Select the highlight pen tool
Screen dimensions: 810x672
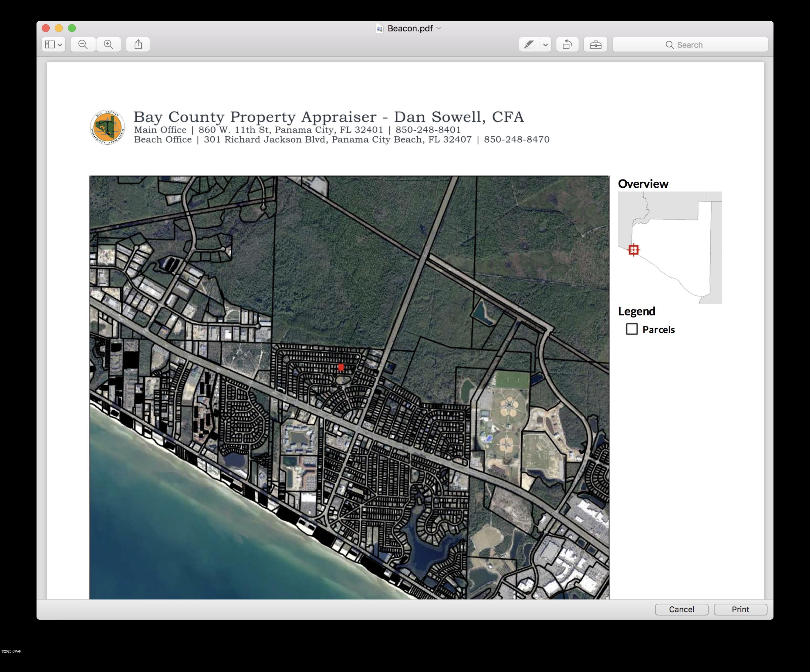[x=529, y=45]
